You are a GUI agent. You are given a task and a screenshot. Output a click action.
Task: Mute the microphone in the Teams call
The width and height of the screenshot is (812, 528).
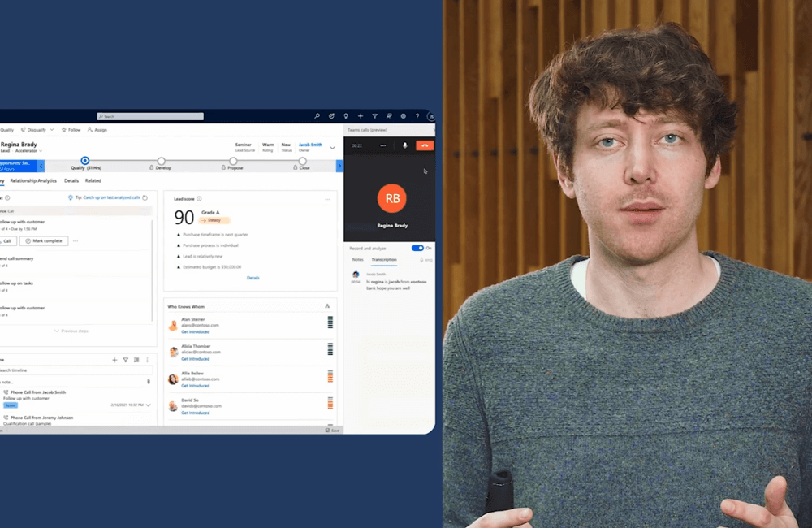(405, 145)
